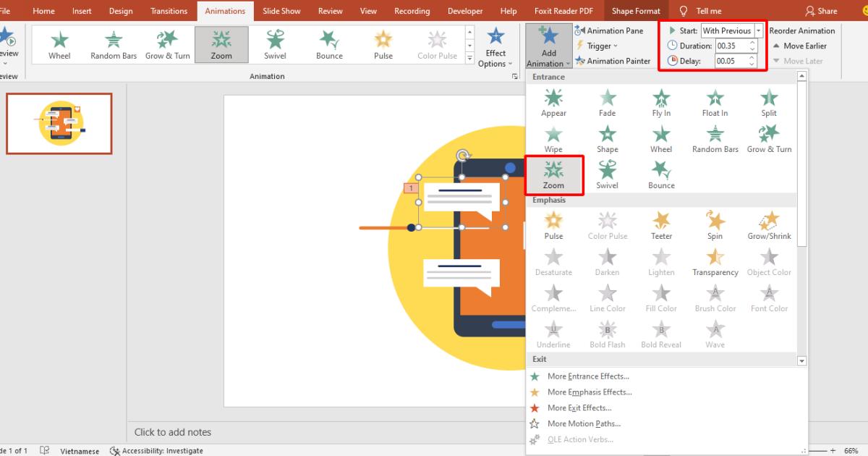Viewport: 868px width, 456px height.
Task: Click More Entrance Effects link
Action: click(588, 376)
